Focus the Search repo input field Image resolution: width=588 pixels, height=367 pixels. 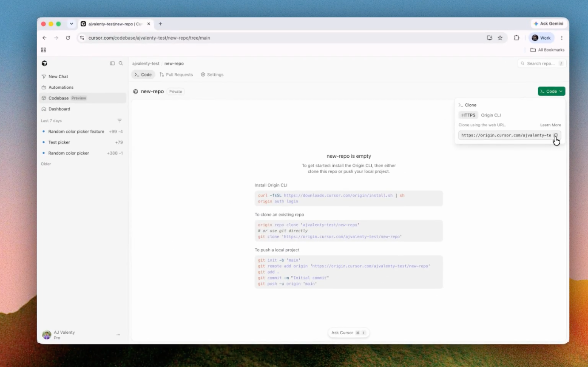click(x=542, y=63)
